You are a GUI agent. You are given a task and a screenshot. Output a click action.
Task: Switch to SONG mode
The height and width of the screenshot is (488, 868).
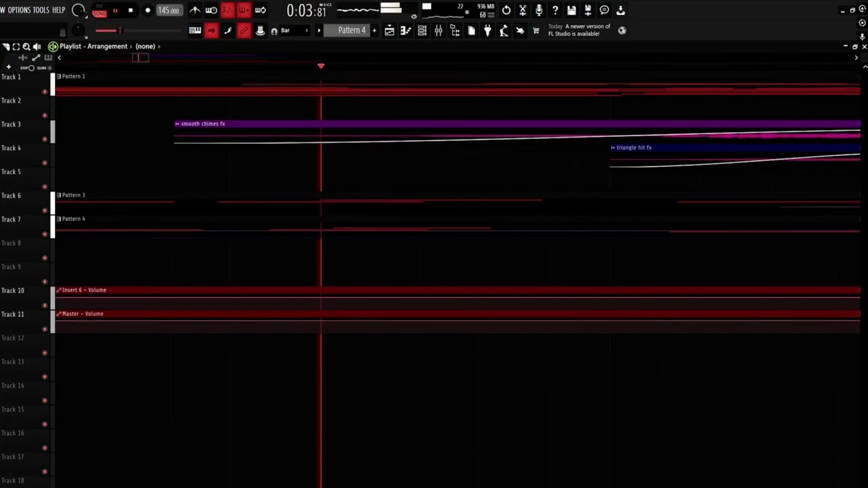pos(100,14)
